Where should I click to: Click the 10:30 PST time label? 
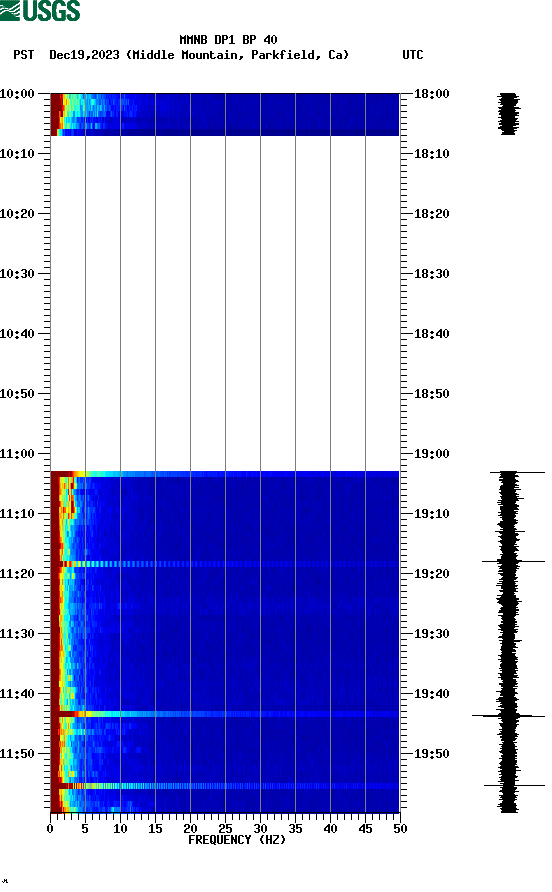tap(17, 274)
